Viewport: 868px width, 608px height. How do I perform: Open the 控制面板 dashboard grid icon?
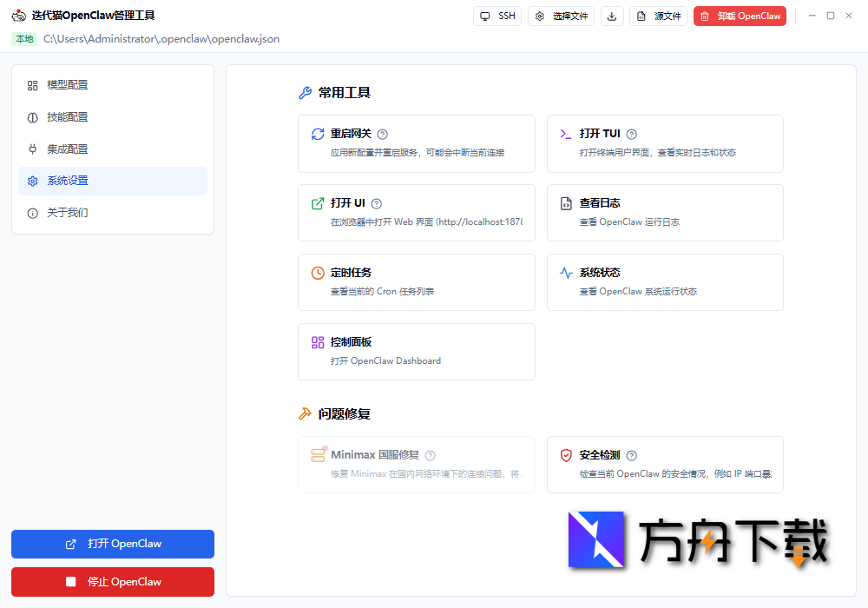[x=317, y=342]
